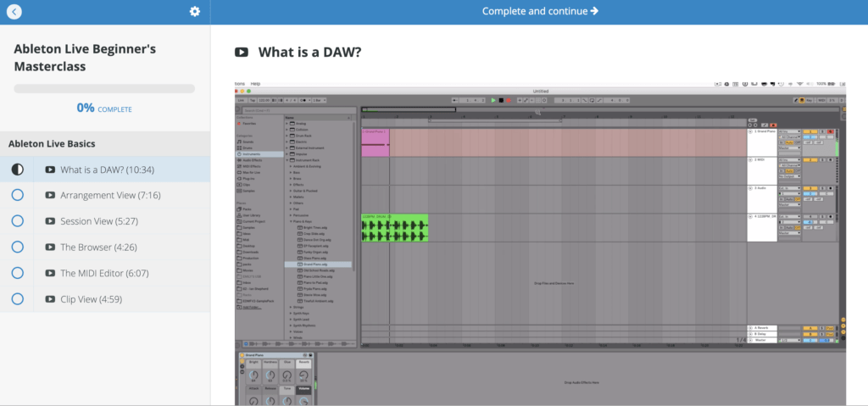868x406 pixels.
Task: Select the Drums category
Action: 248,147
